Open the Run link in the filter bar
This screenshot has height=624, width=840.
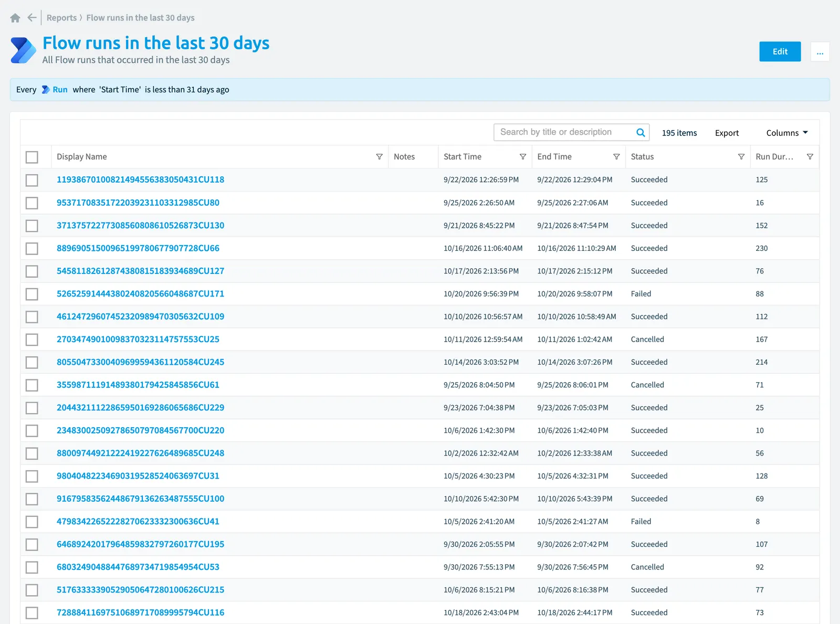60,90
